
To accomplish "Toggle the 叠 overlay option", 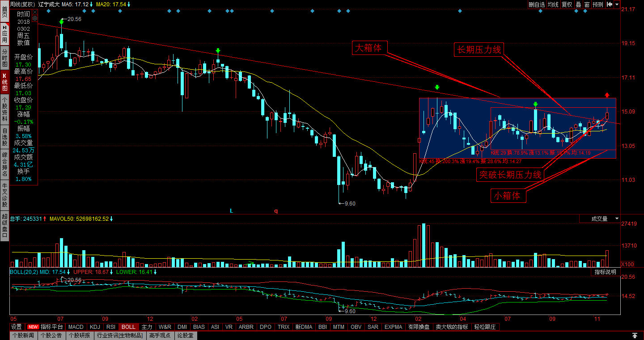I will pos(578,4).
